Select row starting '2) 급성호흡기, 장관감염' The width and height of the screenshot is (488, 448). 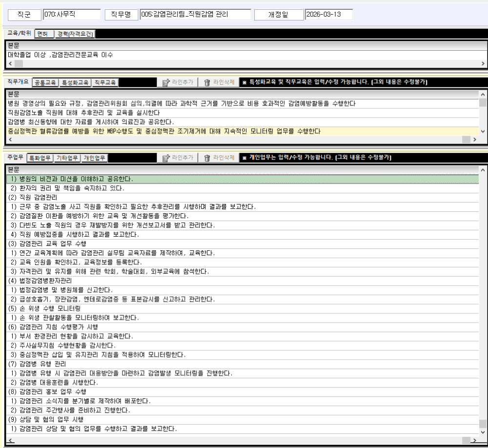coord(243,300)
